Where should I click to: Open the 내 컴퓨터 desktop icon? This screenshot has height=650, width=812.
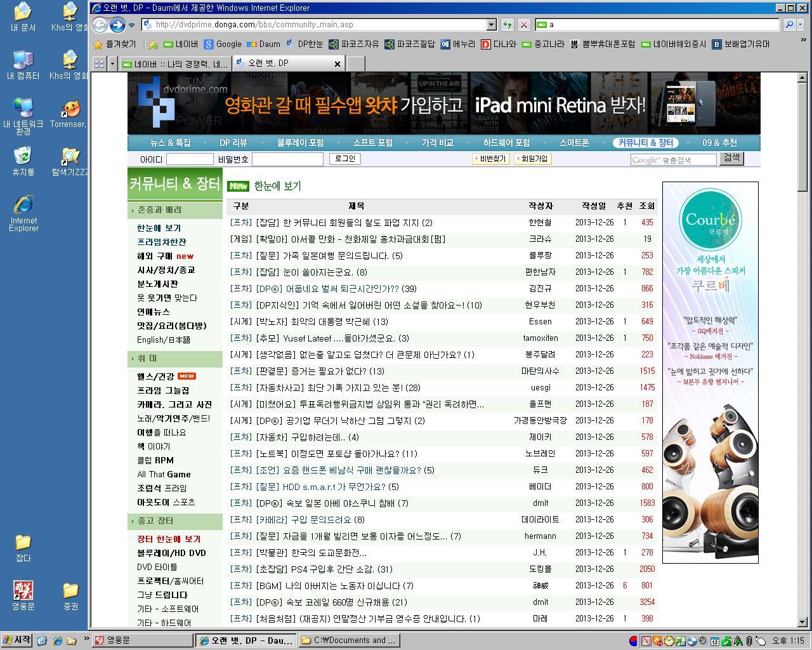point(23,65)
